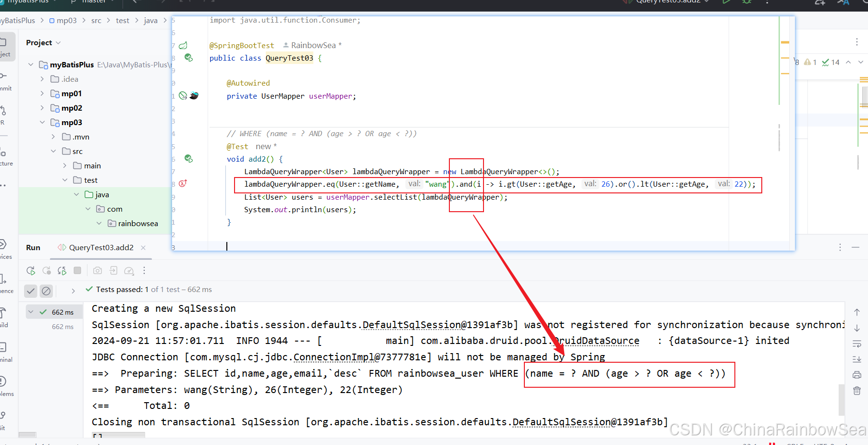Open Run panel options menu

click(840, 247)
